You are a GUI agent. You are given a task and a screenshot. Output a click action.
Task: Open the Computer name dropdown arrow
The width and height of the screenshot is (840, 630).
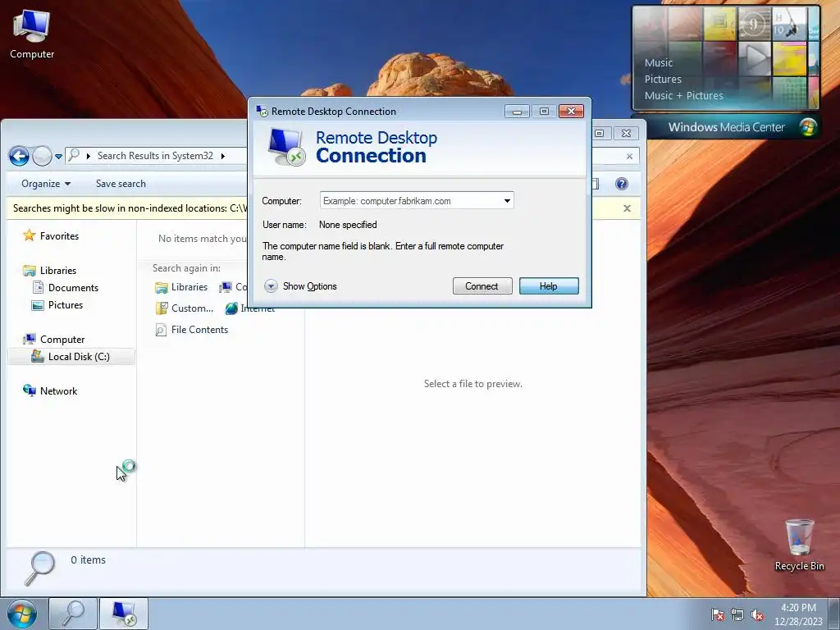pos(507,201)
